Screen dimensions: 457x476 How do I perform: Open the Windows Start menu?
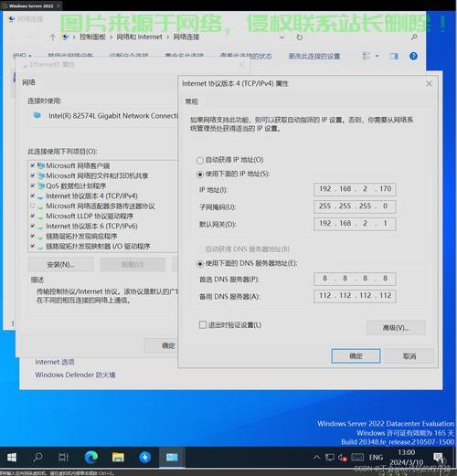click(12, 457)
